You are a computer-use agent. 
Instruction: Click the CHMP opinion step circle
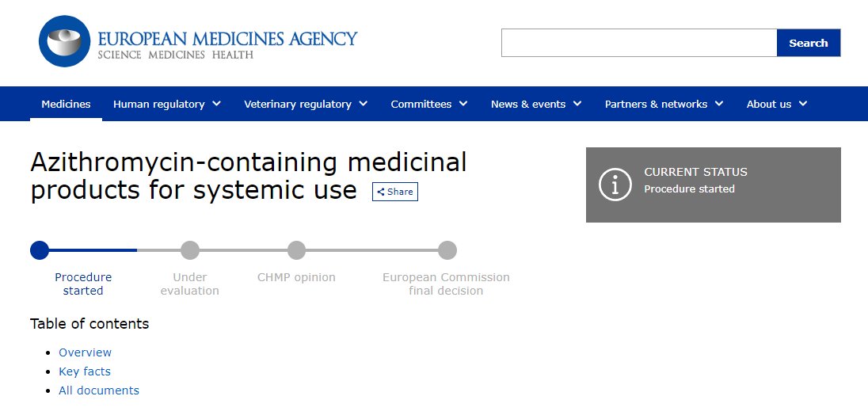coord(296,250)
